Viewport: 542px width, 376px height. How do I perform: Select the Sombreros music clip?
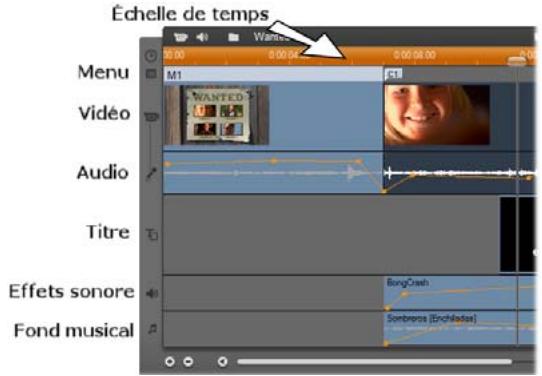coord(459,328)
